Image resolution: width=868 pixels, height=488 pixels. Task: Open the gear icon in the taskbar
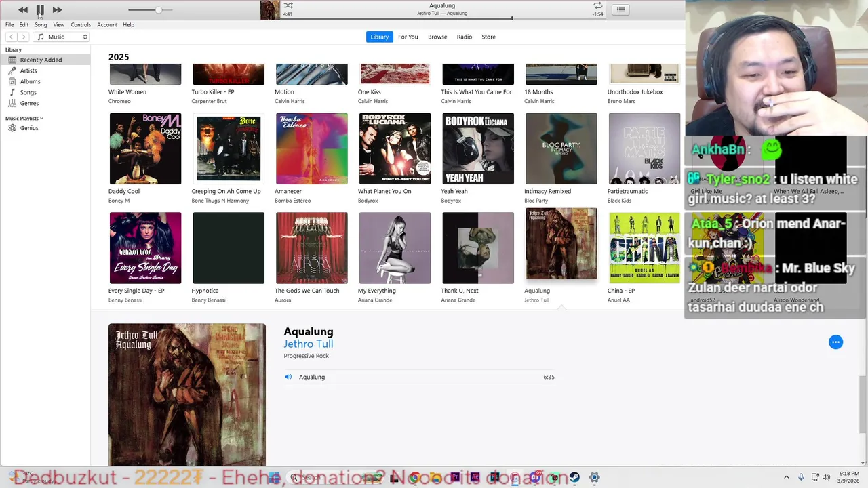click(x=594, y=478)
